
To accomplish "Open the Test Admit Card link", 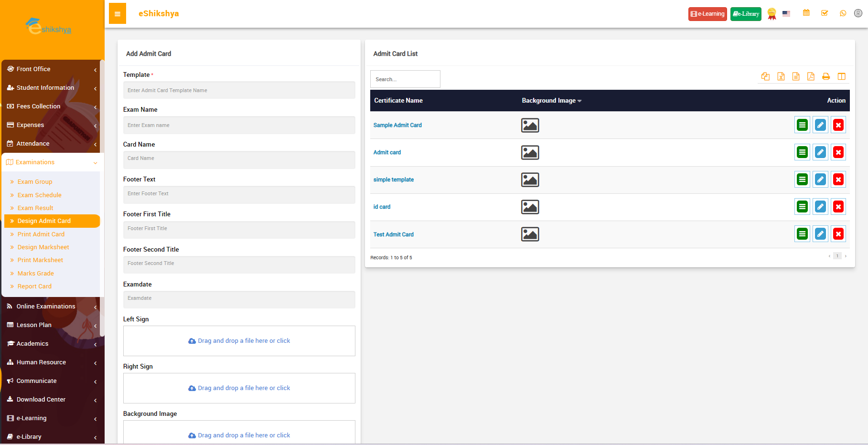I will click(x=393, y=234).
